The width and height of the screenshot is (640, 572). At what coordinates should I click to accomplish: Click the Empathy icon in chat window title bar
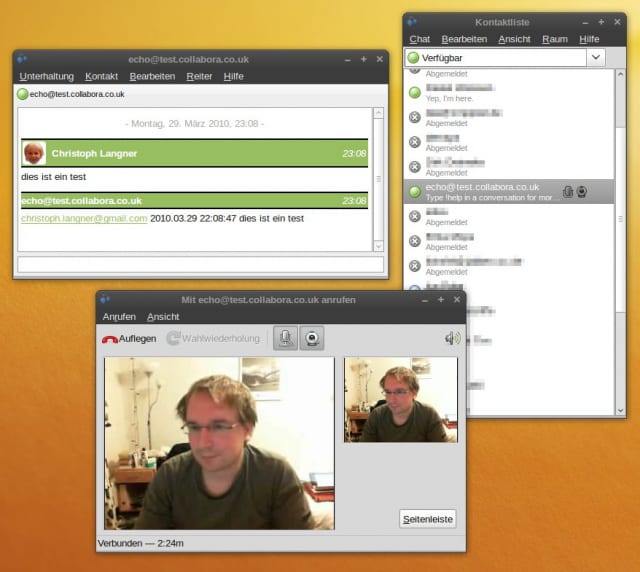[x=22, y=60]
